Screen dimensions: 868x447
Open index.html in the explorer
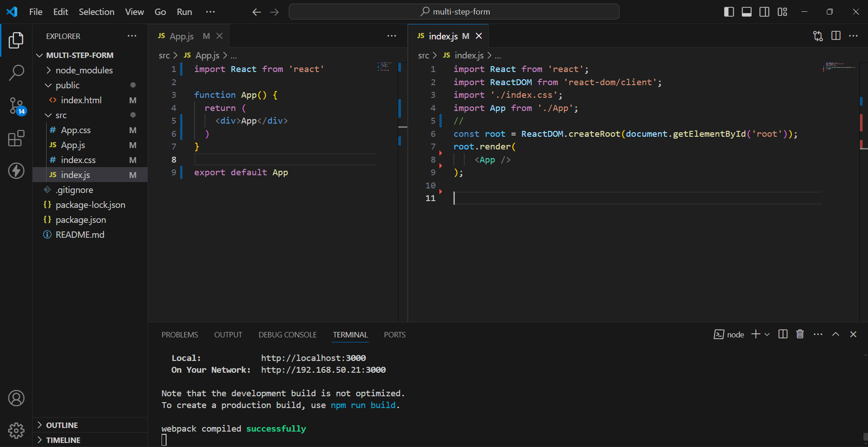point(90,100)
